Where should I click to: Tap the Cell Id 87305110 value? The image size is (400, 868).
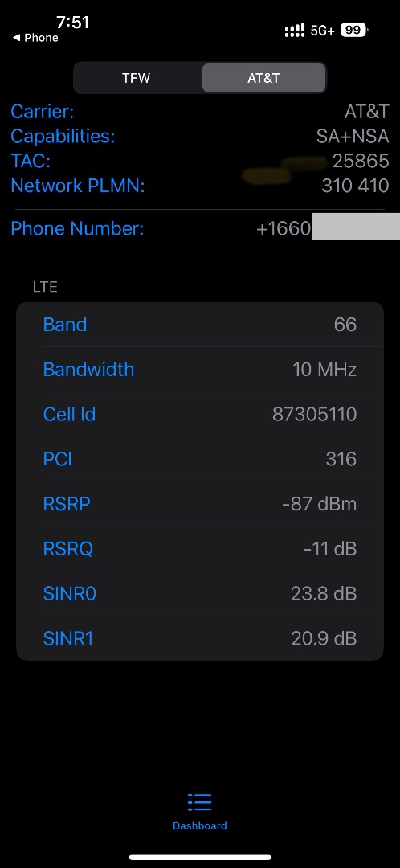(314, 414)
